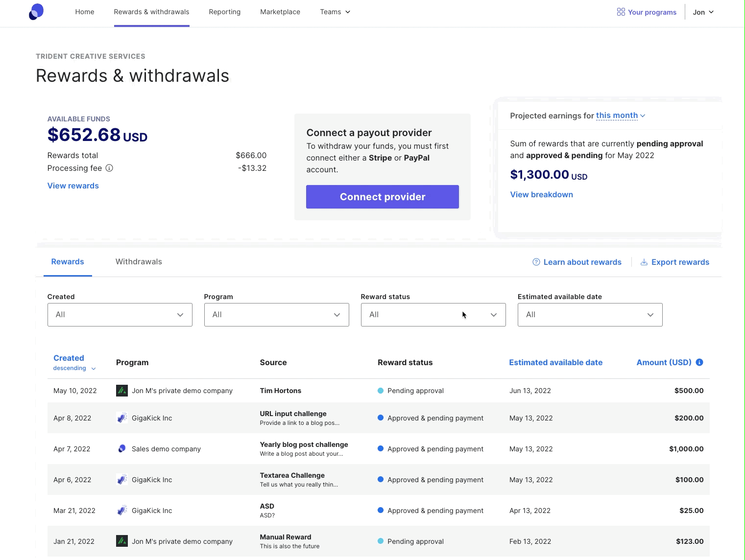The image size is (745, 560).
Task: Click the $123.00 amount cell
Action: (x=690, y=541)
